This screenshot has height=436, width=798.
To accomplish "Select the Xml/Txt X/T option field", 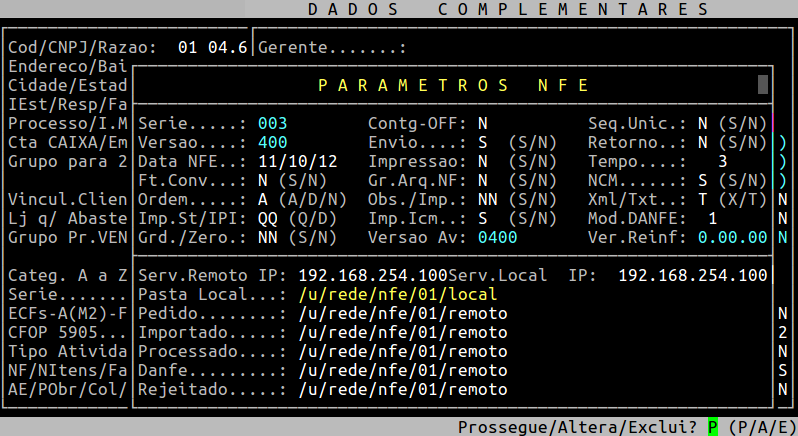I will [703, 199].
